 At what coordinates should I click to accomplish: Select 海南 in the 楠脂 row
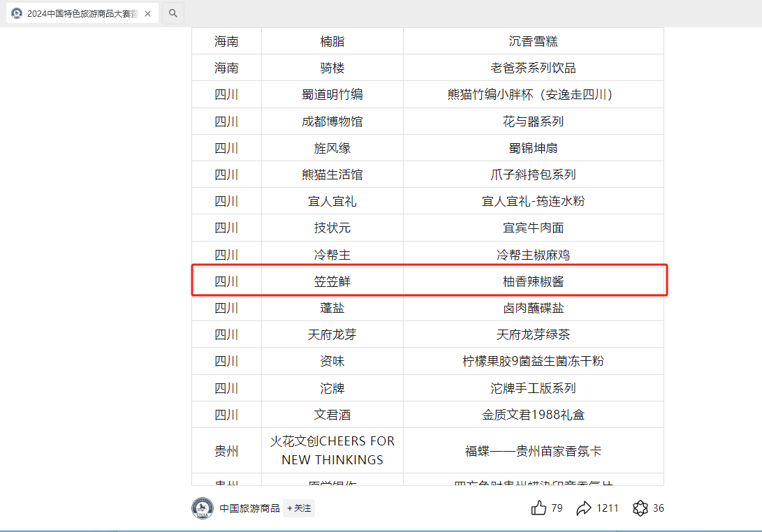(x=226, y=41)
